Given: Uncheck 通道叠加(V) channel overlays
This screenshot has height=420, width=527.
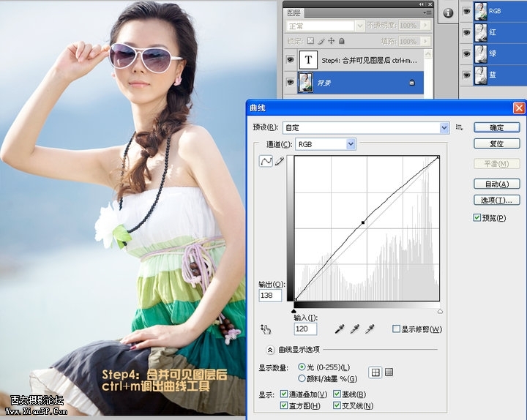Looking at the screenshot, I should (284, 394).
